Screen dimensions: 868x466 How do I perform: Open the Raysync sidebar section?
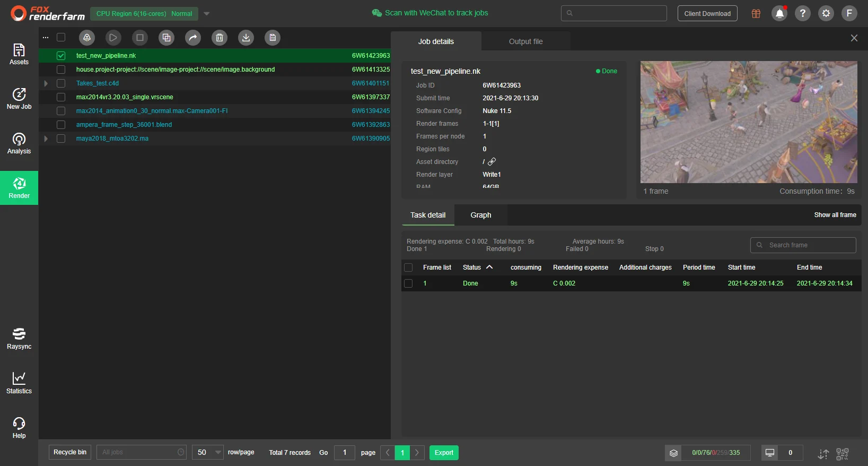tap(19, 339)
